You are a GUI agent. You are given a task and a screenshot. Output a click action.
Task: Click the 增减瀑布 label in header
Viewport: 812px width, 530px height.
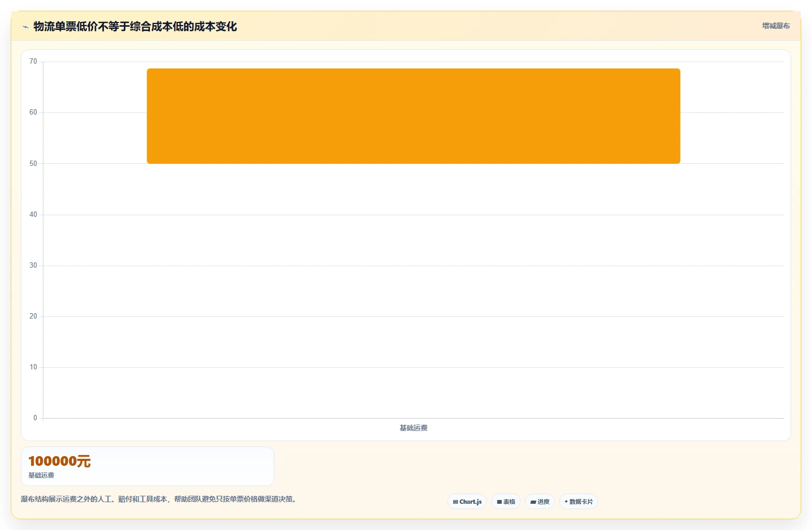pyautogui.click(x=776, y=26)
